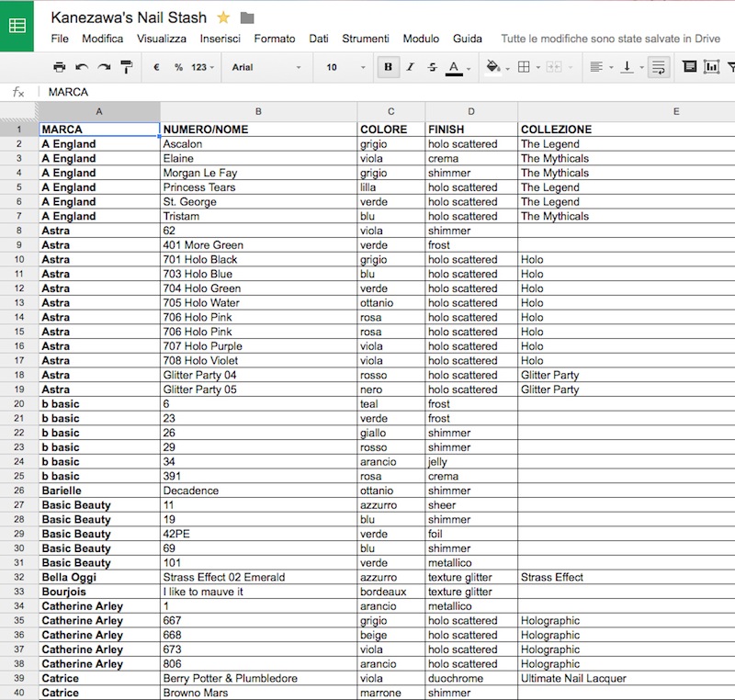
Task: Toggle bold formatting
Action: tap(388, 67)
